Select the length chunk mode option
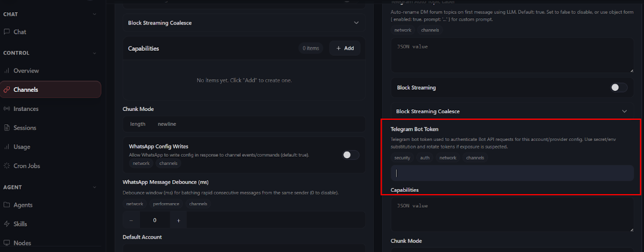Viewport: 644px width, 252px height. pos(138,124)
